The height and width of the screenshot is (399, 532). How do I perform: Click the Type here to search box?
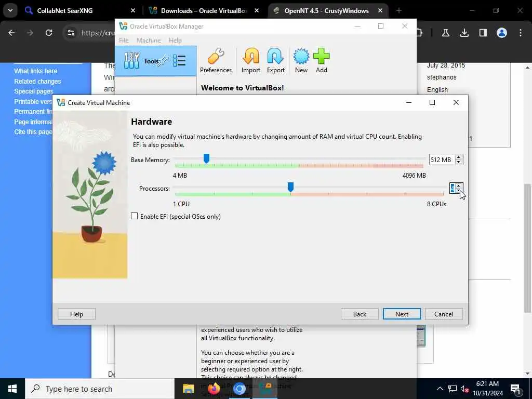point(100,389)
